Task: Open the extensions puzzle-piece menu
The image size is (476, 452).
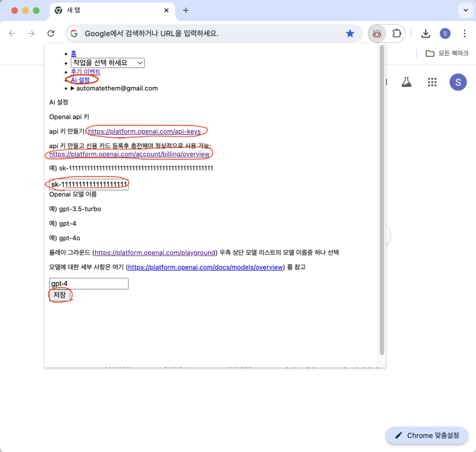Action: coord(397,34)
